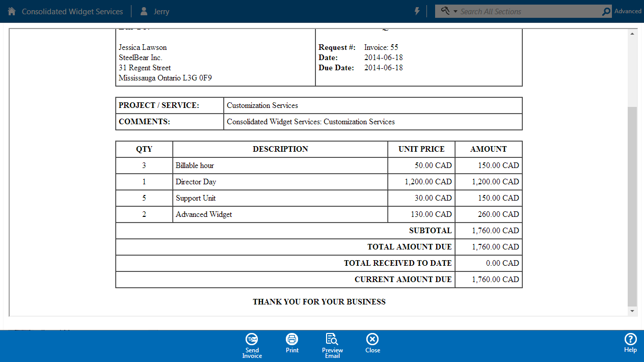Click Preview Email button
The image size is (644, 362).
332,346
